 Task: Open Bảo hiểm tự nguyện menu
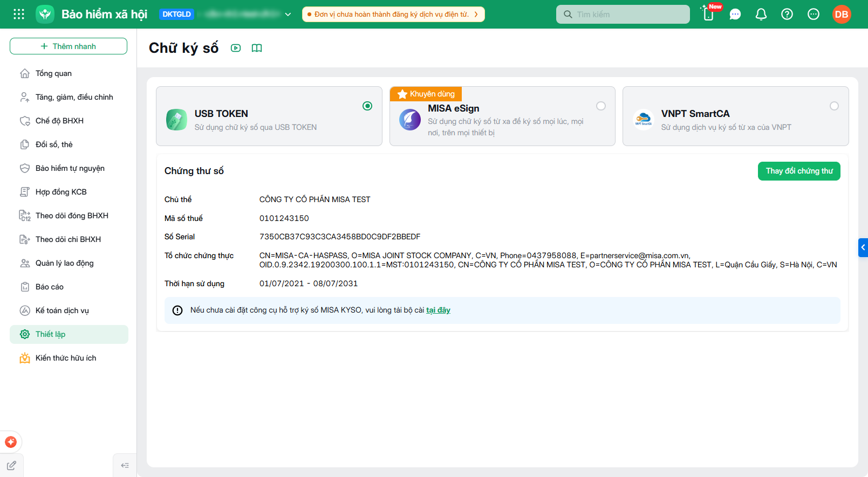point(69,168)
